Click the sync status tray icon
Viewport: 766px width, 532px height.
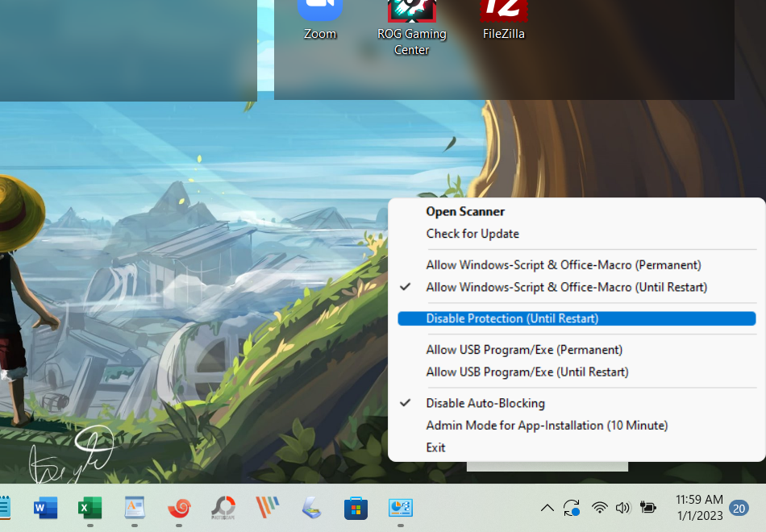pyautogui.click(x=572, y=508)
